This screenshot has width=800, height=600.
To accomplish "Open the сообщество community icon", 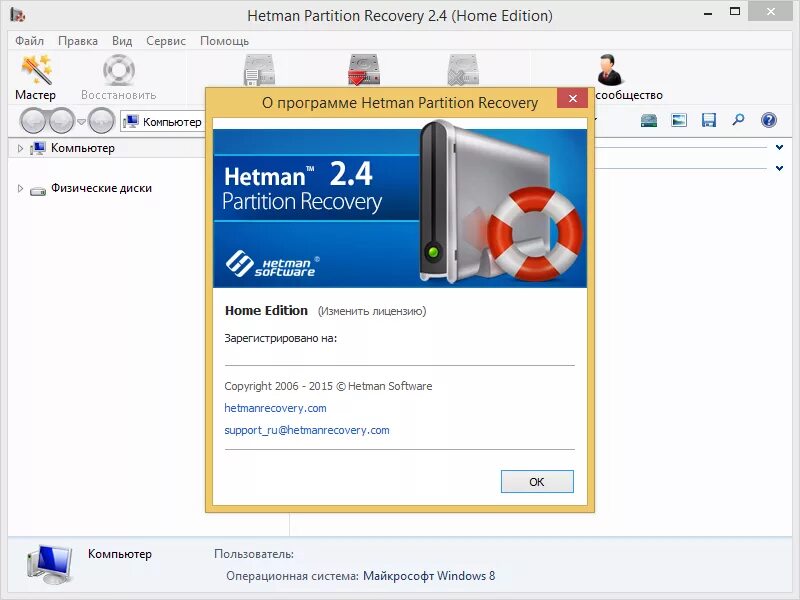I will [609, 69].
